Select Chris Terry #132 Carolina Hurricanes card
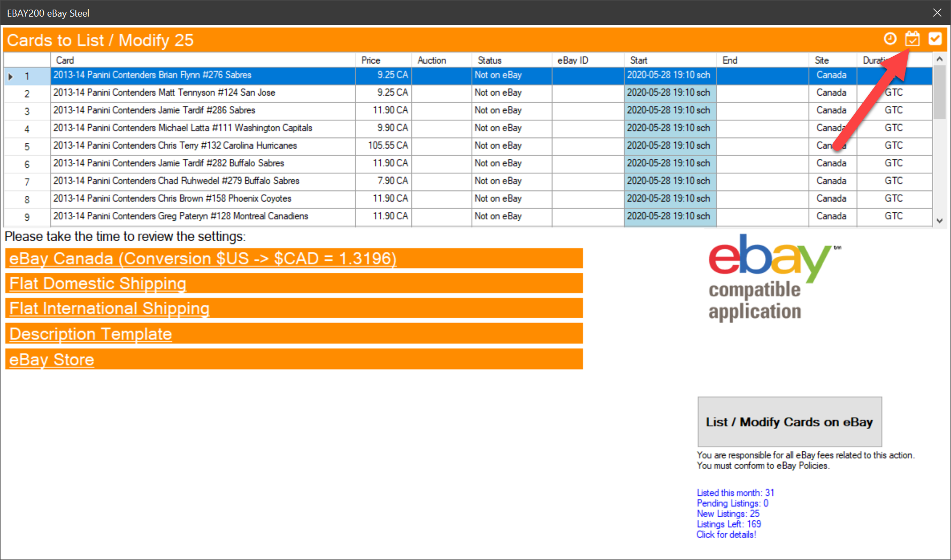Viewport: 951px width, 560px height. pos(203,146)
